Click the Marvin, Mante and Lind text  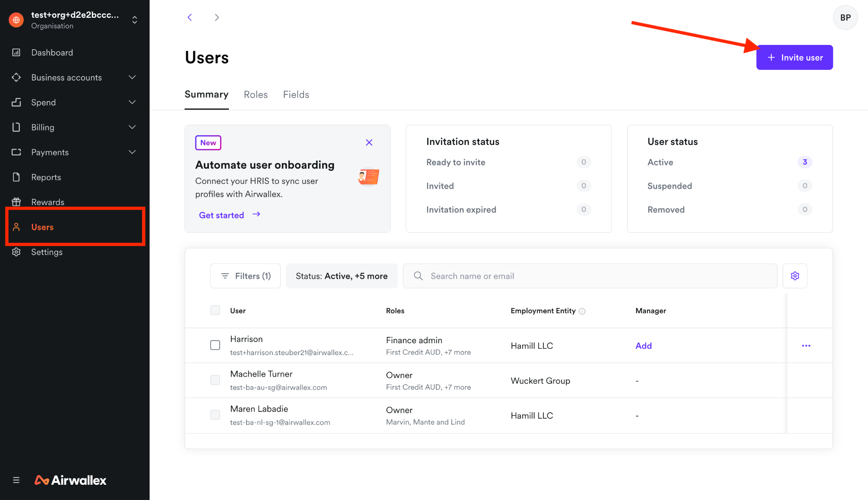coord(426,422)
